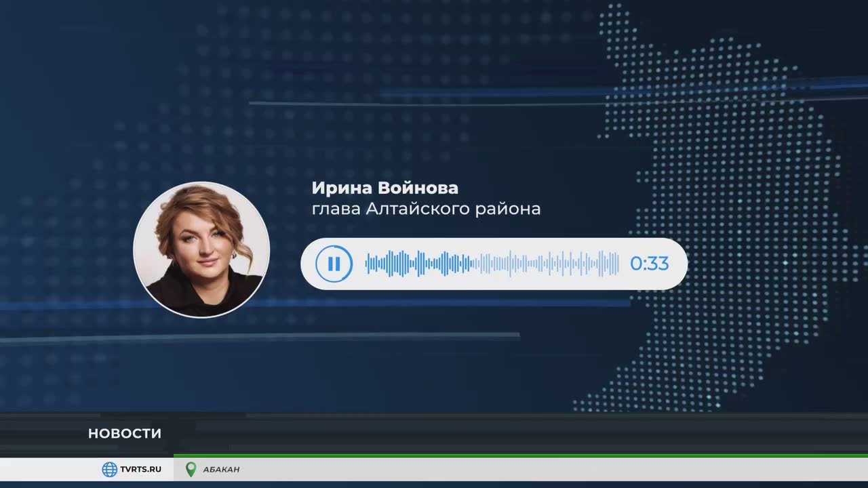The height and width of the screenshot is (488, 868).
Task: Click the empty white ticker bar area
Action: (x=542, y=470)
